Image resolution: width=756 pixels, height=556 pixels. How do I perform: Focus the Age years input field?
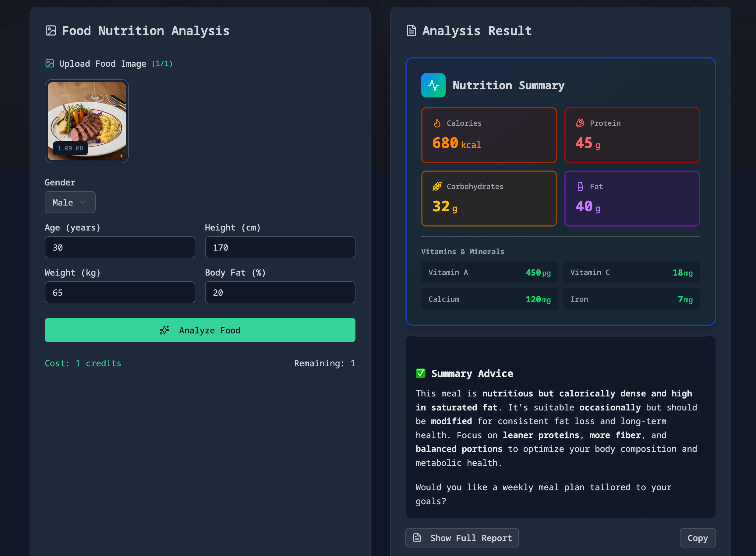tap(120, 247)
